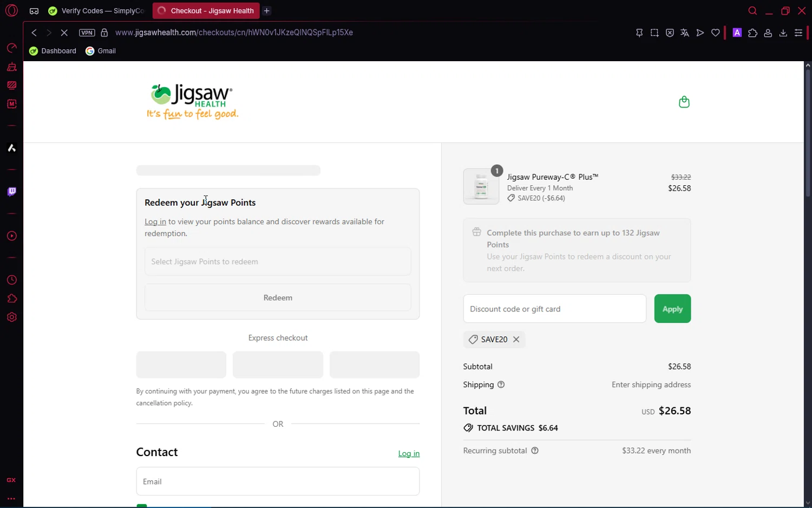Click the Jigsaw Health logo
The height and width of the screenshot is (508, 812).
192,102
